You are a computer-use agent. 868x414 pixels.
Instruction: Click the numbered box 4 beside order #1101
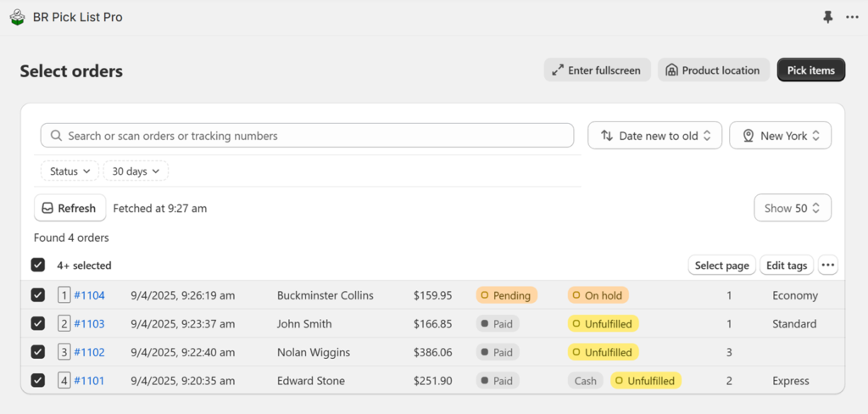[x=64, y=381]
